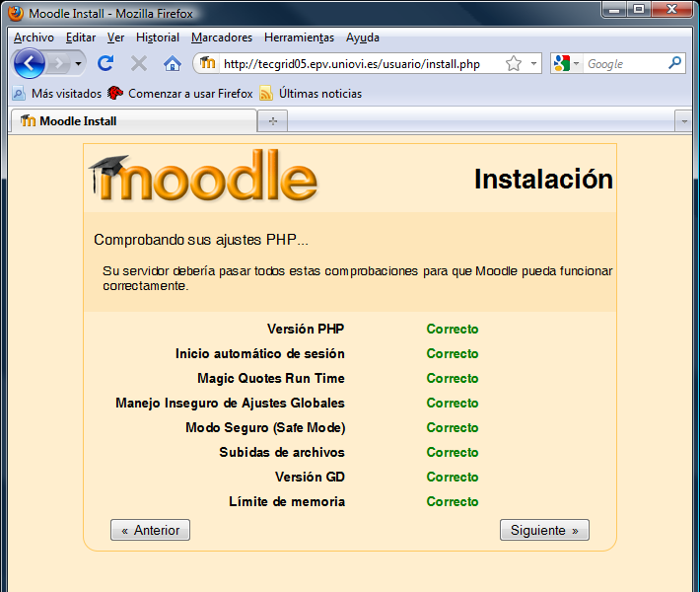Go back with the blue Back arrow
The height and width of the screenshot is (592, 700).
point(30,63)
